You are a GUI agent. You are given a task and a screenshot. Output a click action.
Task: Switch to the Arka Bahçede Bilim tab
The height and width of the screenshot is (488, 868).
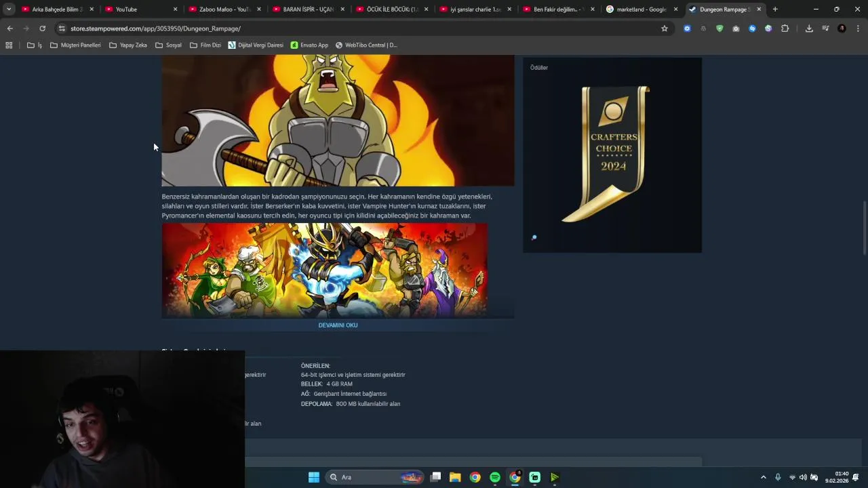(x=58, y=9)
